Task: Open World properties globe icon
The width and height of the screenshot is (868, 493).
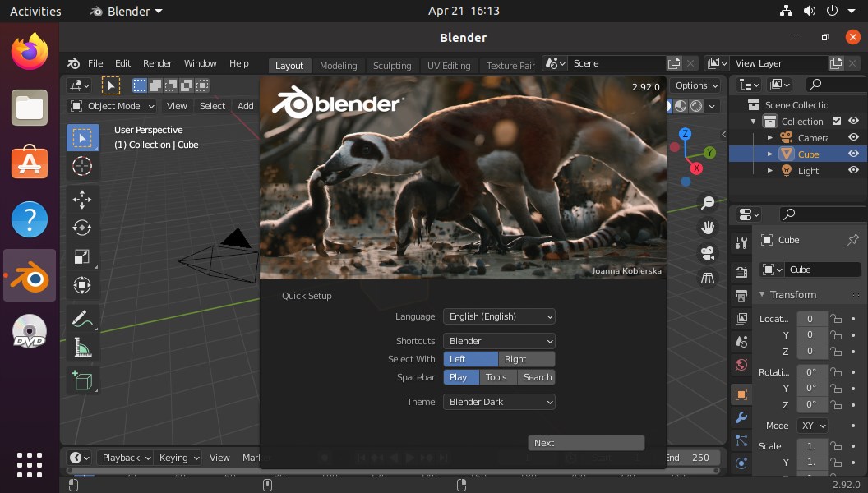Action: (741, 365)
